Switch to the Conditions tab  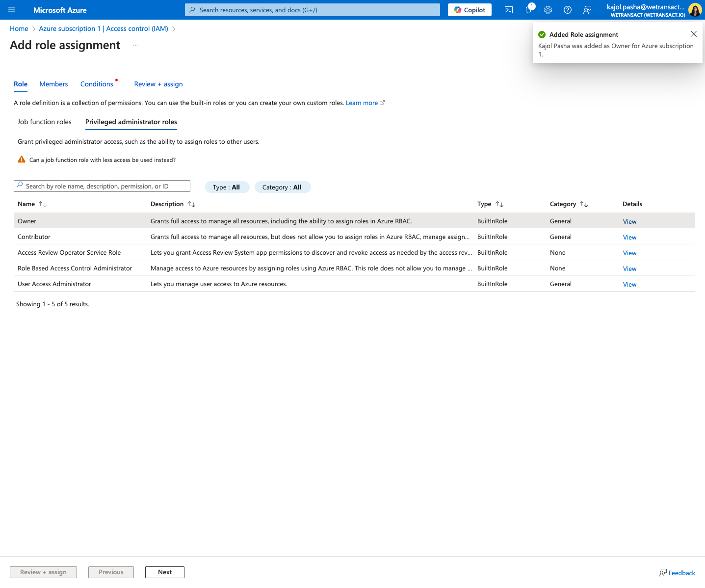click(97, 84)
